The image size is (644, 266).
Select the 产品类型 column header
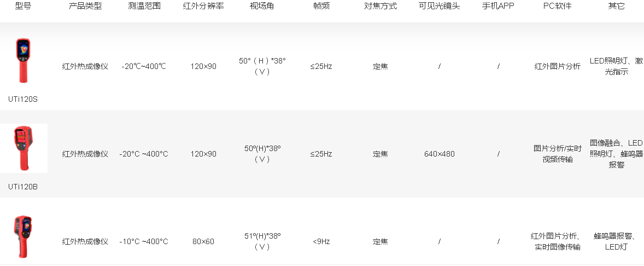pyautogui.click(x=85, y=6)
